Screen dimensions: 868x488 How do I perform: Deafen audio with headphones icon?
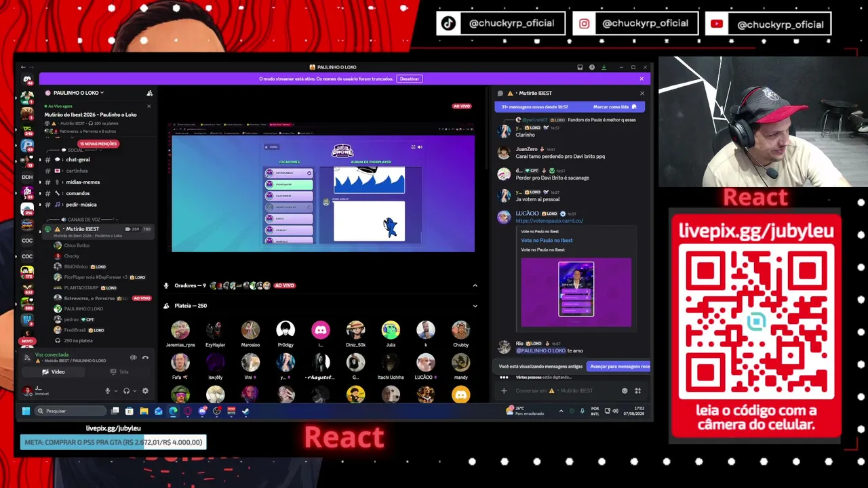pos(126,391)
